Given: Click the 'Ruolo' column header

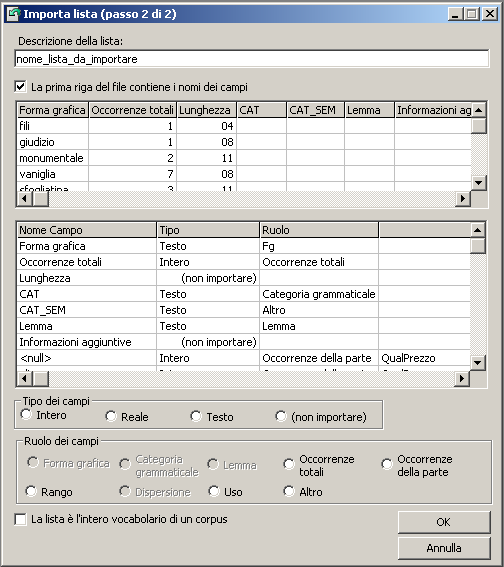Looking at the screenshot, I should 319,230.
